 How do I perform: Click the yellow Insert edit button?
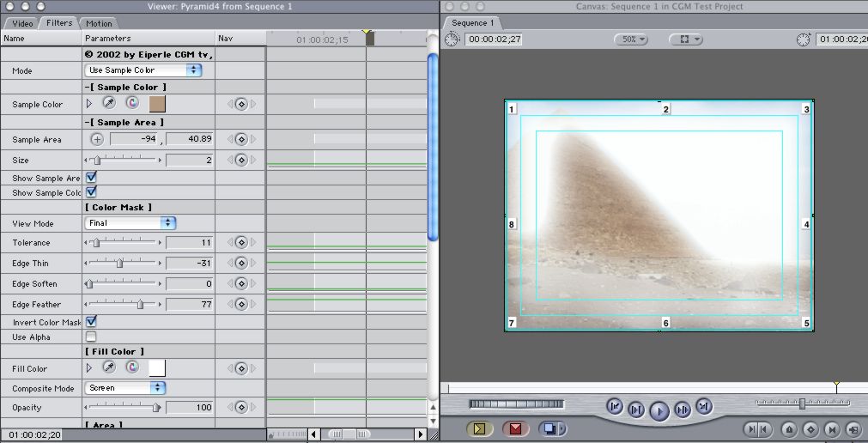tap(480, 428)
